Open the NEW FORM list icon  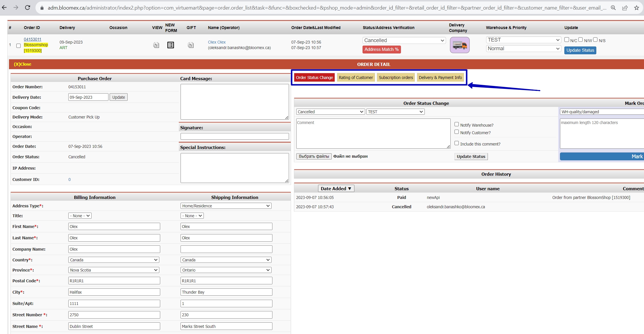(x=171, y=45)
